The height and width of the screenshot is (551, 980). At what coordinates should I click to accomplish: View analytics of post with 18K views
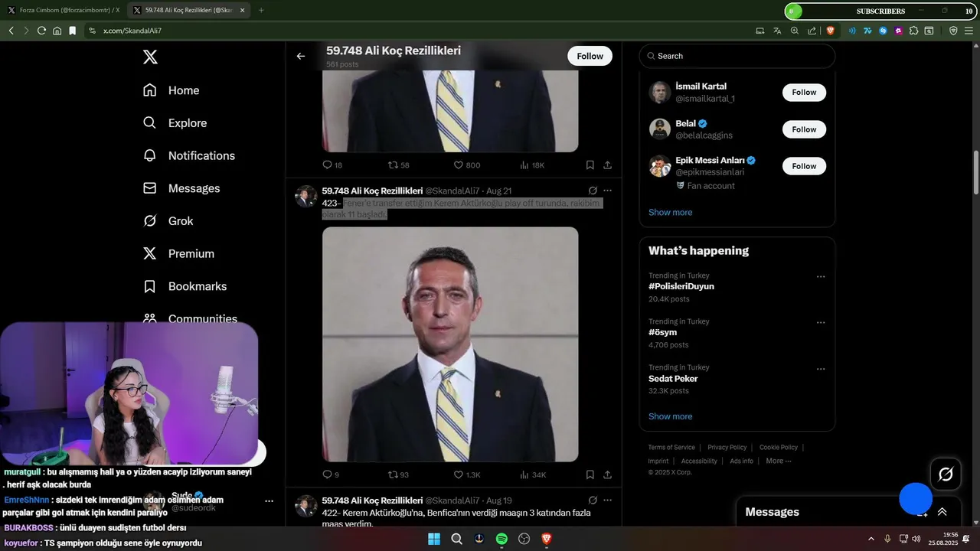coord(532,165)
